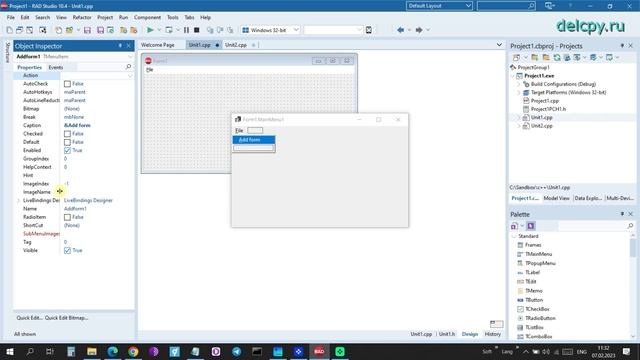The image size is (640, 360).
Task: Click the Refresh icon in Projects toolbar
Action: click(x=557, y=58)
